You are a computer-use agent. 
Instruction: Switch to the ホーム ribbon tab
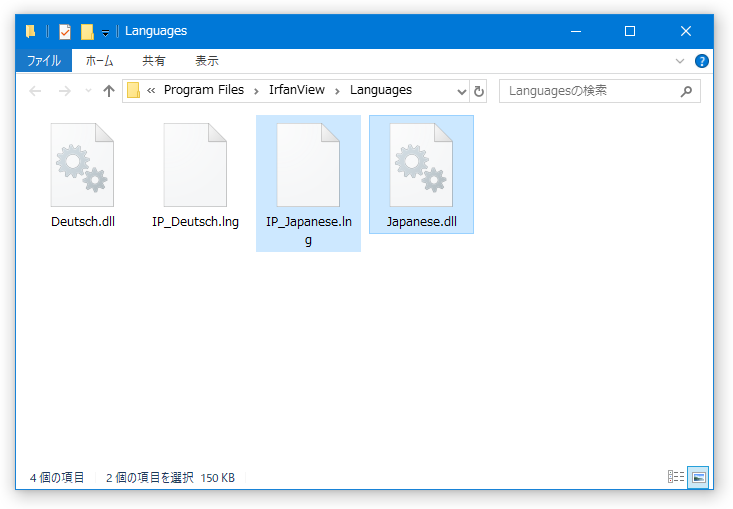coord(100,61)
